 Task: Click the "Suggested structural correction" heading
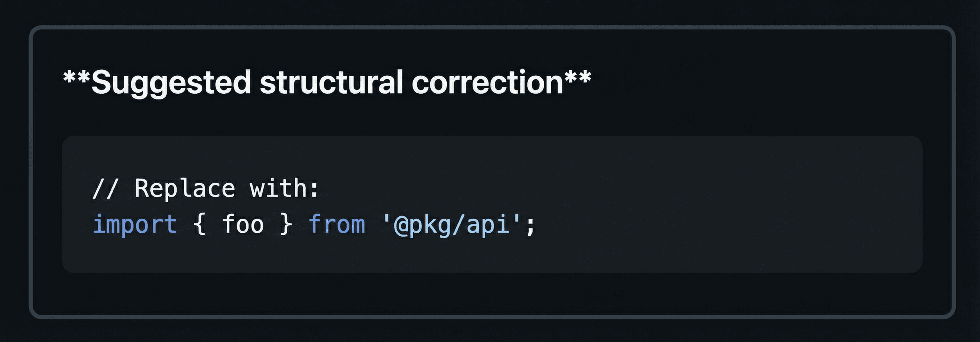[327, 82]
